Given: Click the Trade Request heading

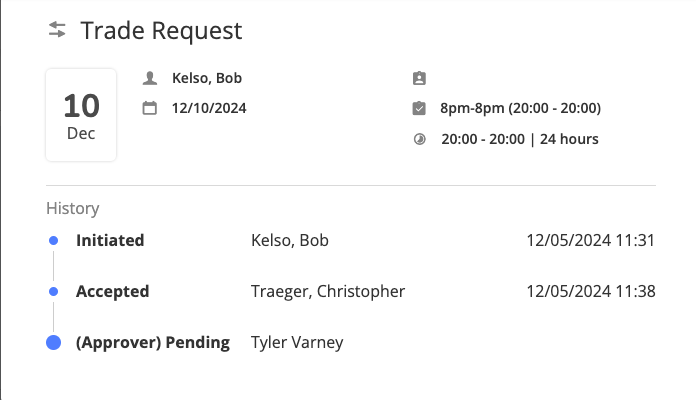Looking at the screenshot, I should [x=161, y=31].
